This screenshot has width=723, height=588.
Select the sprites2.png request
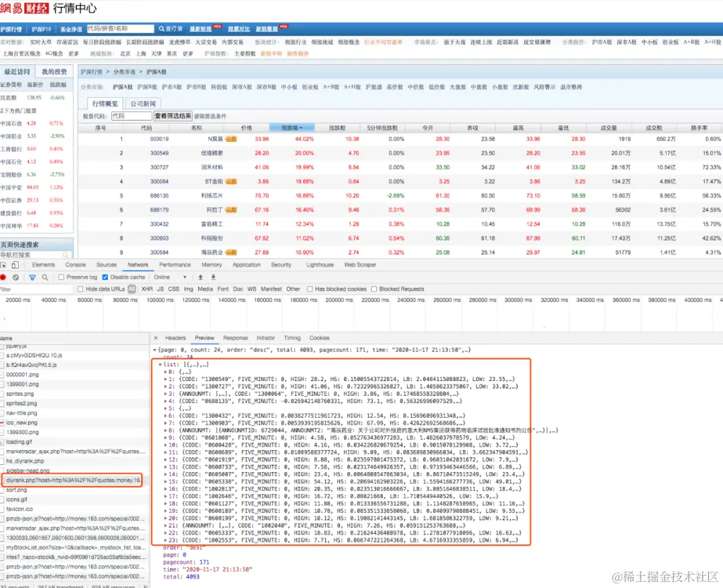75,404
